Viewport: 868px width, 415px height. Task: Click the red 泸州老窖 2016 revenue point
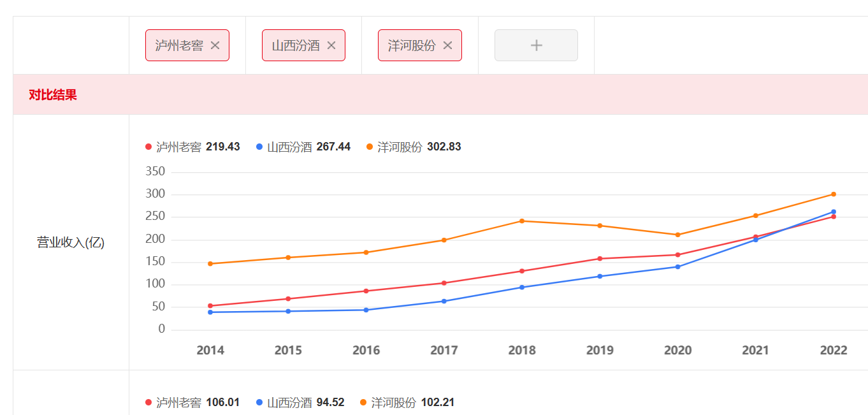point(366,291)
